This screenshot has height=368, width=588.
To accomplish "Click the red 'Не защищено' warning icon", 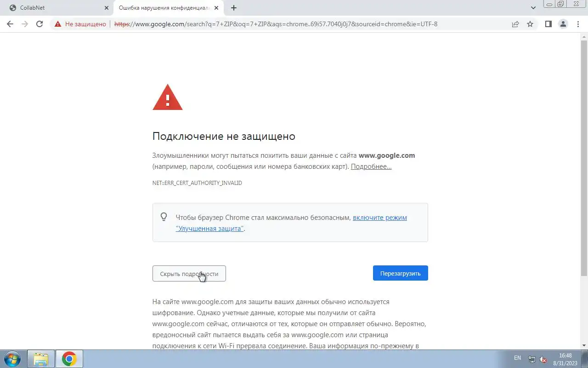I will 58,24.
